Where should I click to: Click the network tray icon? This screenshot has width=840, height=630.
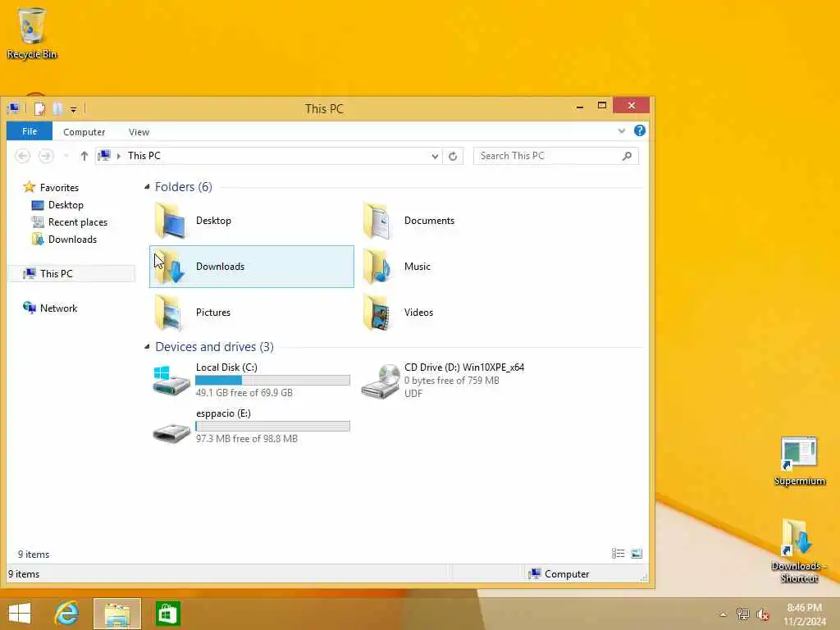742,614
